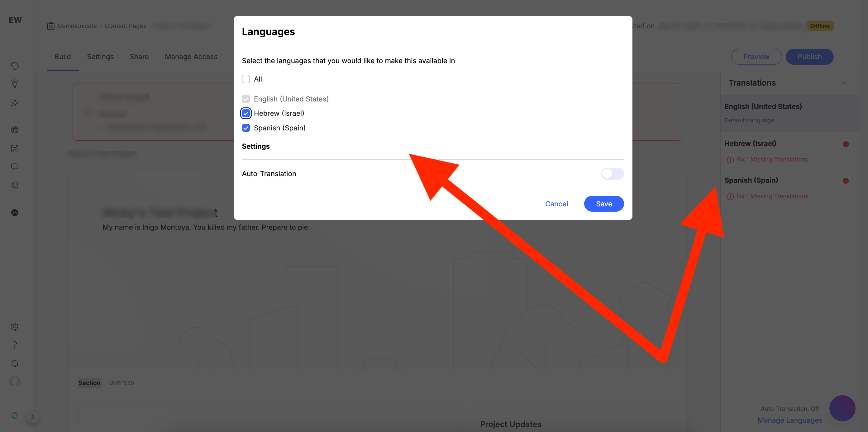Click the Preview button
The height and width of the screenshot is (432, 868).
(756, 57)
